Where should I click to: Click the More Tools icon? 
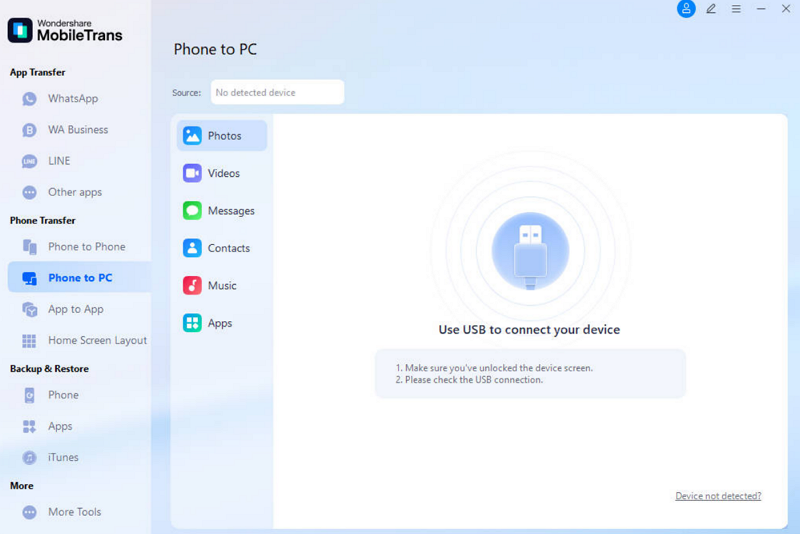pyautogui.click(x=29, y=512)
